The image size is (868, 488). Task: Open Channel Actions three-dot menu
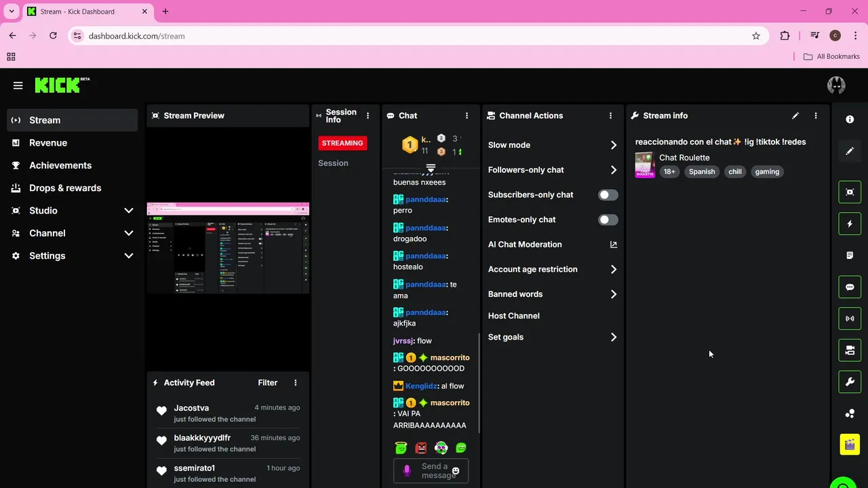pyautogui.click(x=610, y=116)
